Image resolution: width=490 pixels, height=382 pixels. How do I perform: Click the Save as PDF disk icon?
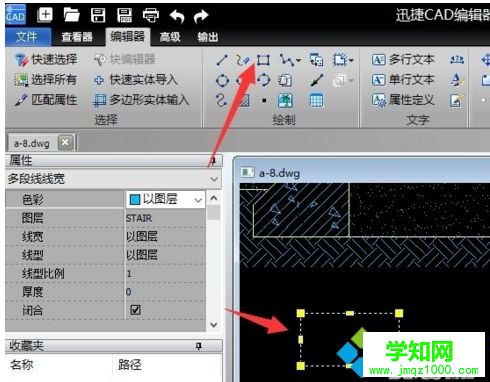tap(124, 15)
